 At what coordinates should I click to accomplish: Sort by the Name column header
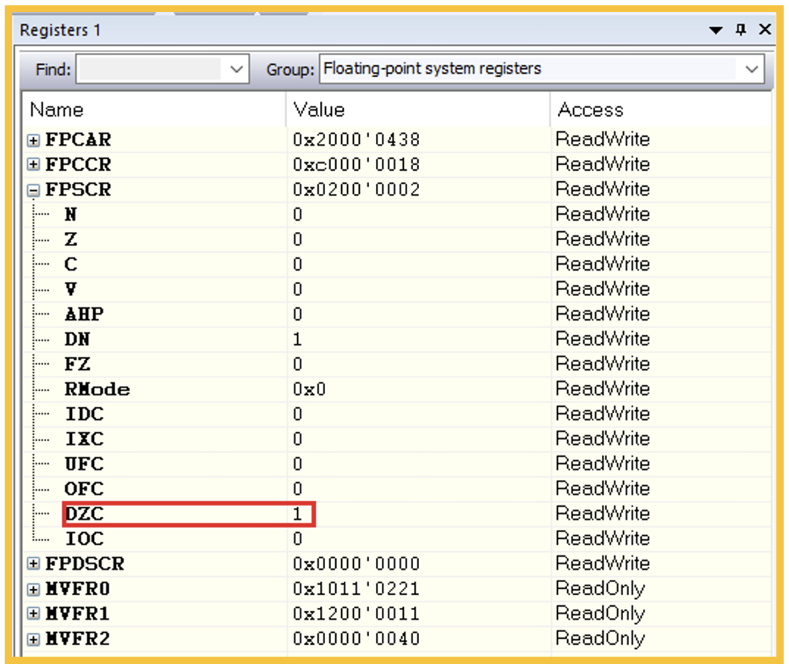(57, 110)
